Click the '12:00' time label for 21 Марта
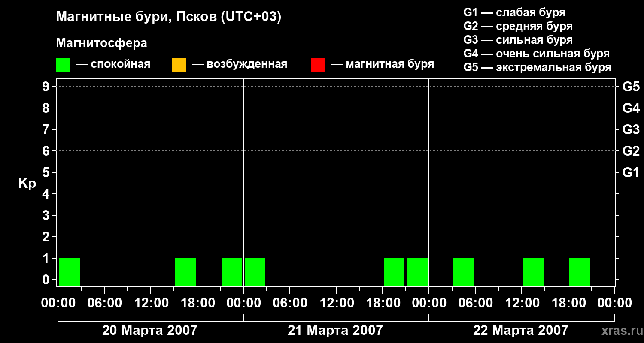Viewport: 644px width, 343px height. point(336,303)
